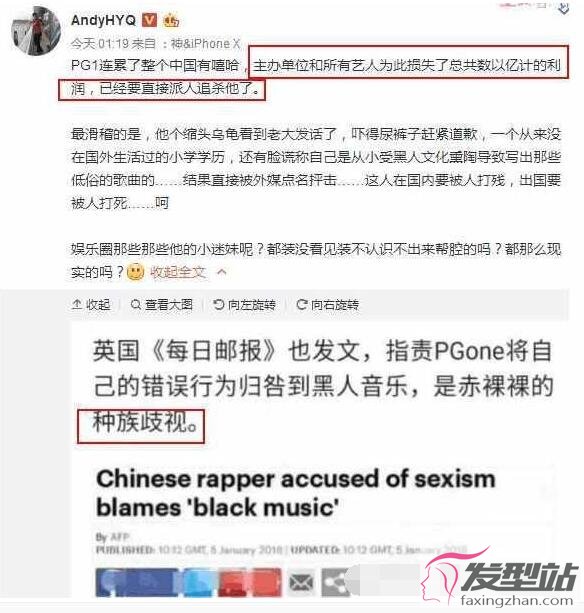The width and height of the screenshot is (584, 613).
Task: Click the orange V verified badge
Action: [x=149, y=20]
